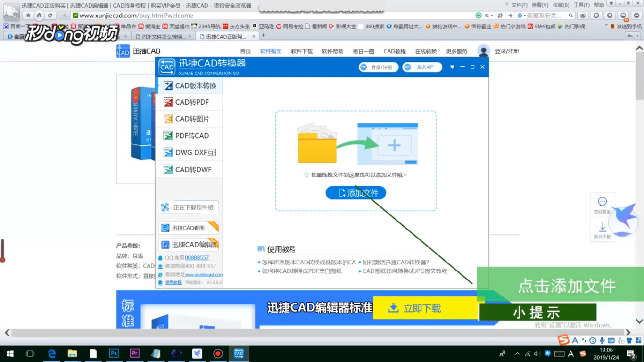Open Photoshop from taskbar
644x362 pixels.
(x=114, y=354)
